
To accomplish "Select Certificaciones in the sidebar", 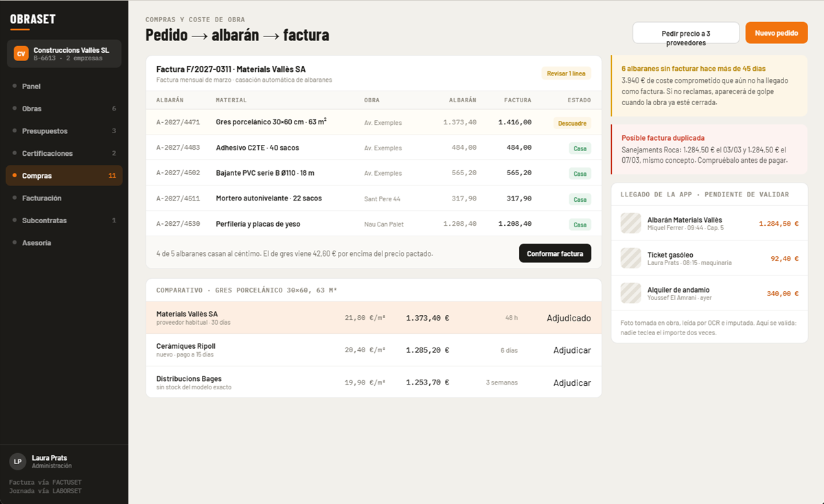I will point(64,153).
